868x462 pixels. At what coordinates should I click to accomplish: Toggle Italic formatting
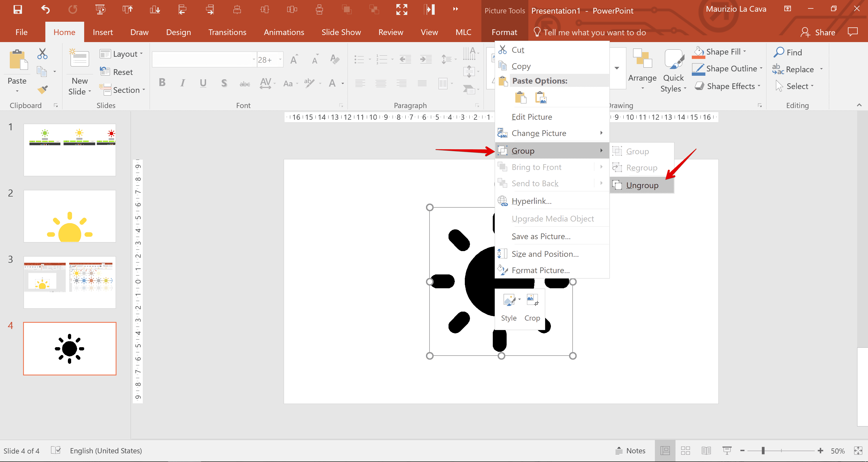pos(182,83)
